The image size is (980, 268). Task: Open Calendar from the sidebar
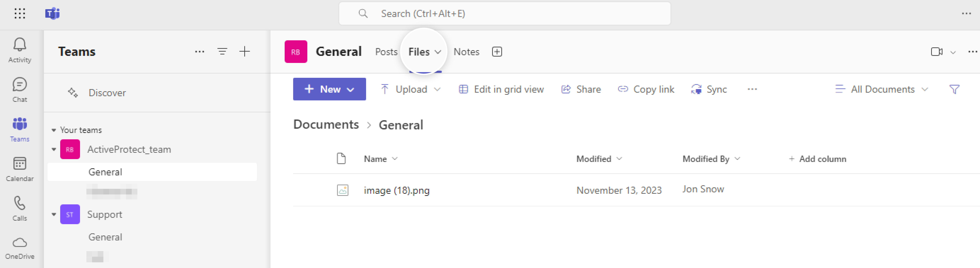click(x=20, y=169)
